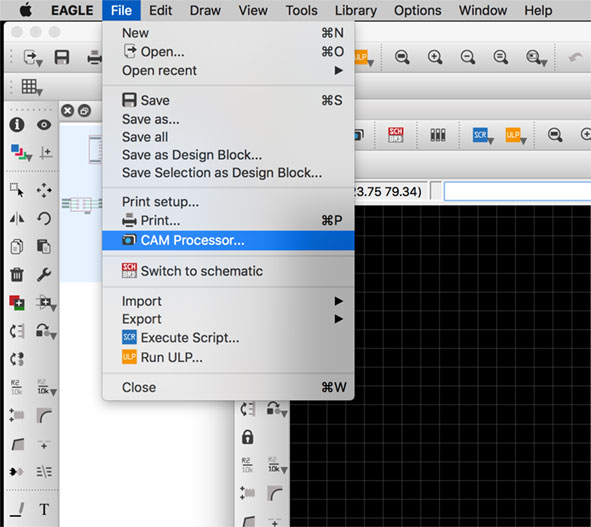This screenshot has width=591, height=527.
Task: Toggle the Show eye tool
Action: [x=44, y=125]
